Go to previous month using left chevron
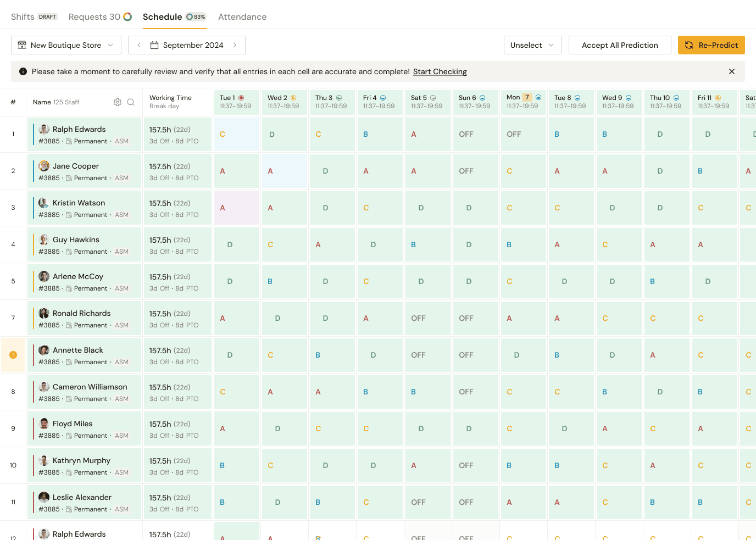756x540 pixels. (x=139, y=45)
